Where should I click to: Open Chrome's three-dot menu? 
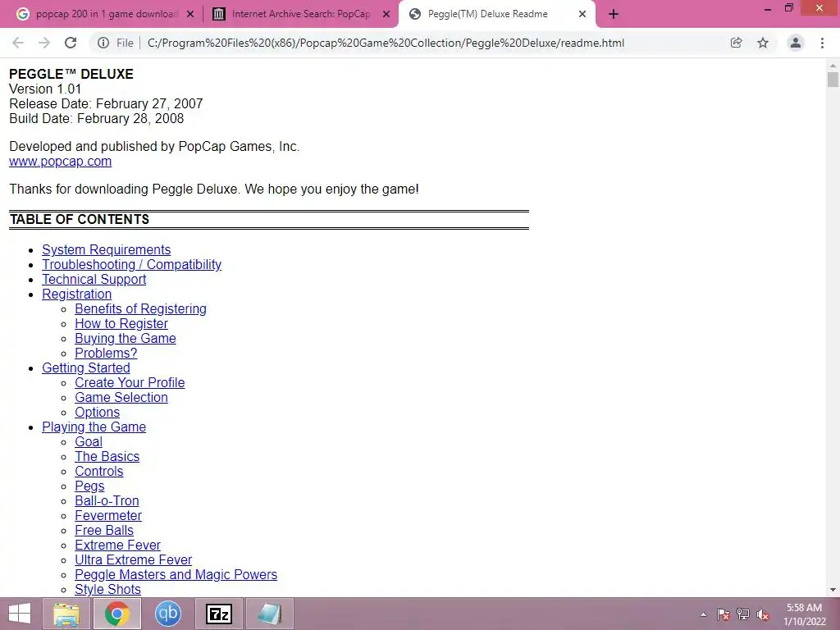[x=822, y=43]
